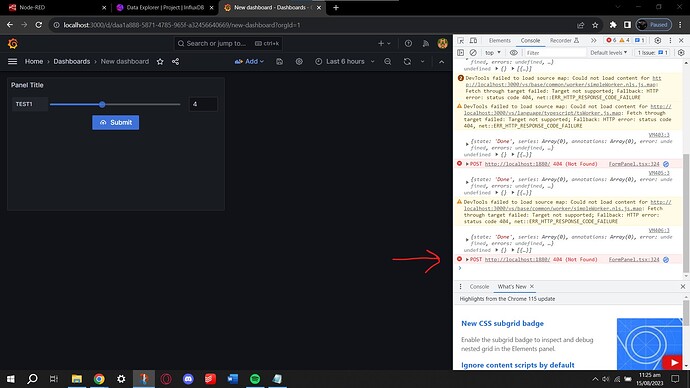Open Windows Start menu
Viewport: 690px width, 388px height.
pos(10,379)
